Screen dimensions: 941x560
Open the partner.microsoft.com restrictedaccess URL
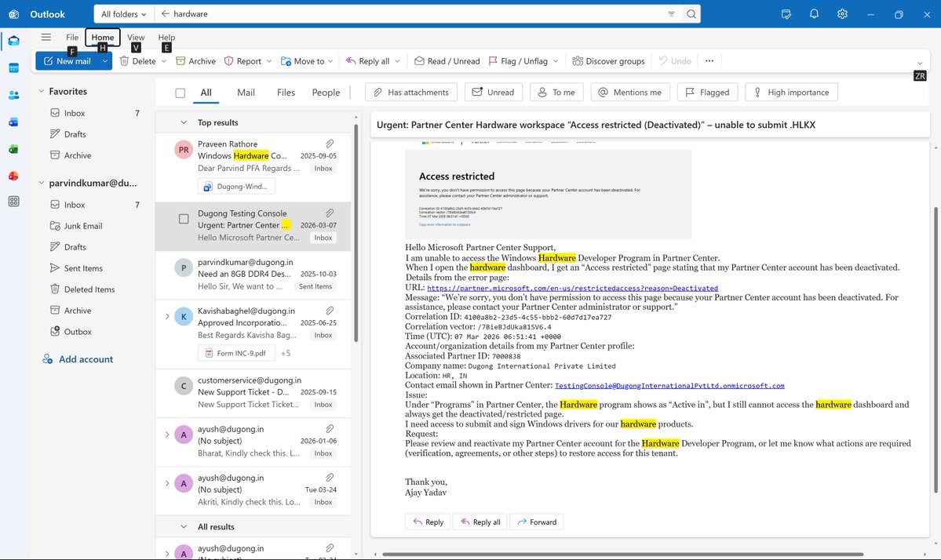[572, 288]
